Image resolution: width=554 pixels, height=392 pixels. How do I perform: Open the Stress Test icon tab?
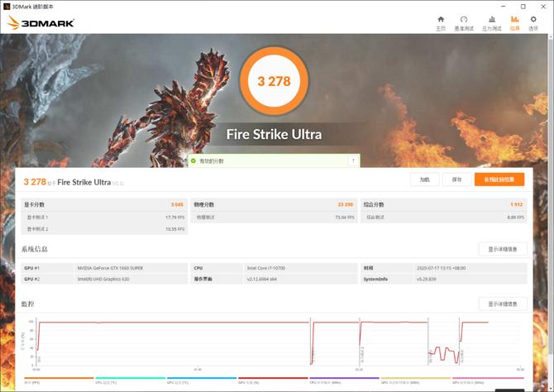tap(491, 23)
